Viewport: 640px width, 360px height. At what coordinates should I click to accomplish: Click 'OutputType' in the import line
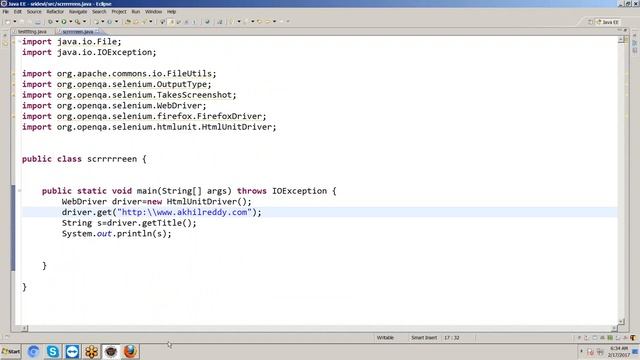click(182, 84)
